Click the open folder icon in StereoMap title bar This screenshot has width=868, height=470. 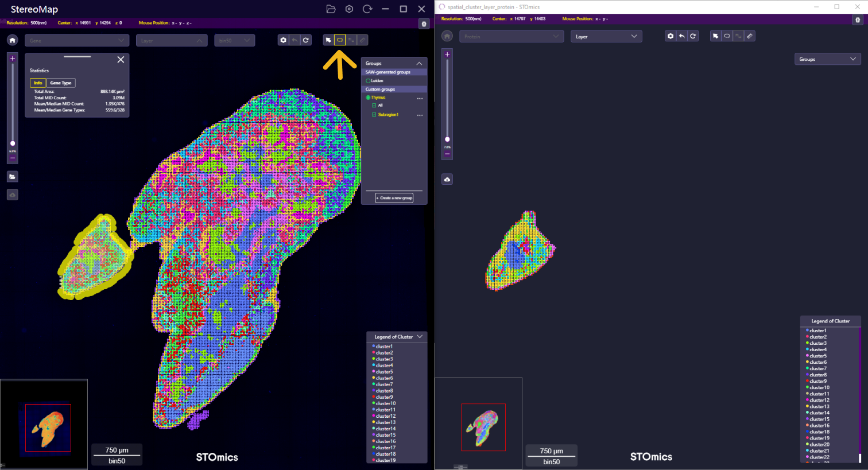331,9
